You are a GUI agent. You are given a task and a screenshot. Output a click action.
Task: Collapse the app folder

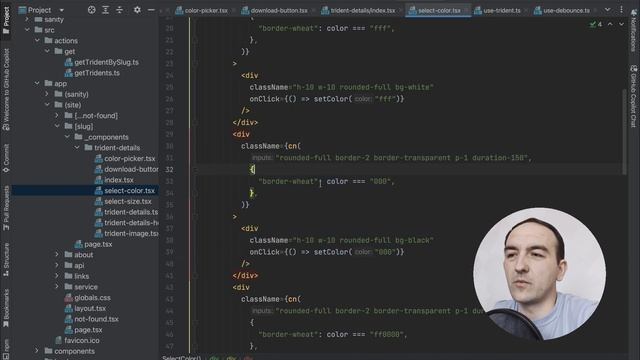point(37,83)
